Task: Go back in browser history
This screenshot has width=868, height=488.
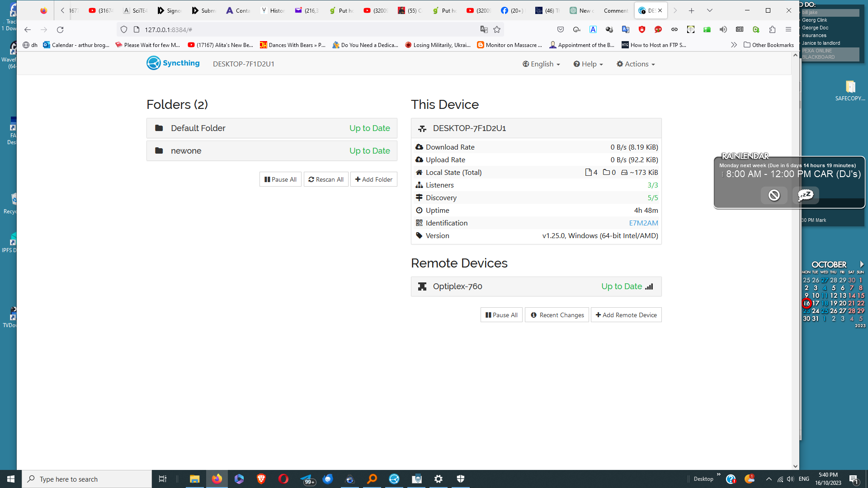Action: tap(28, 30)
